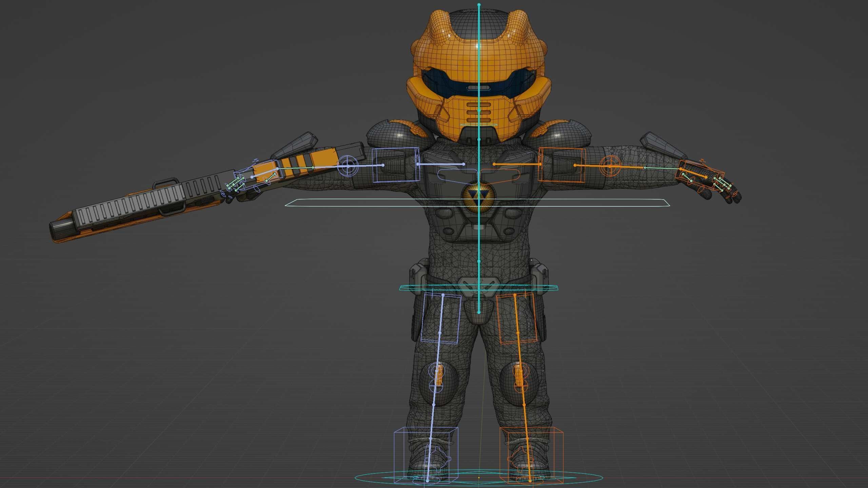
Task: Select the wide cyan chest controller outline
Action: (478, 203)
